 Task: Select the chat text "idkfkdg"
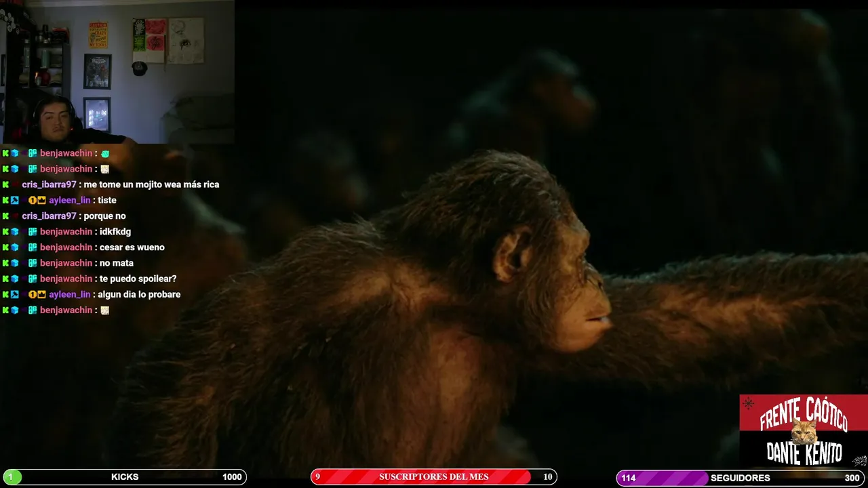115,232
